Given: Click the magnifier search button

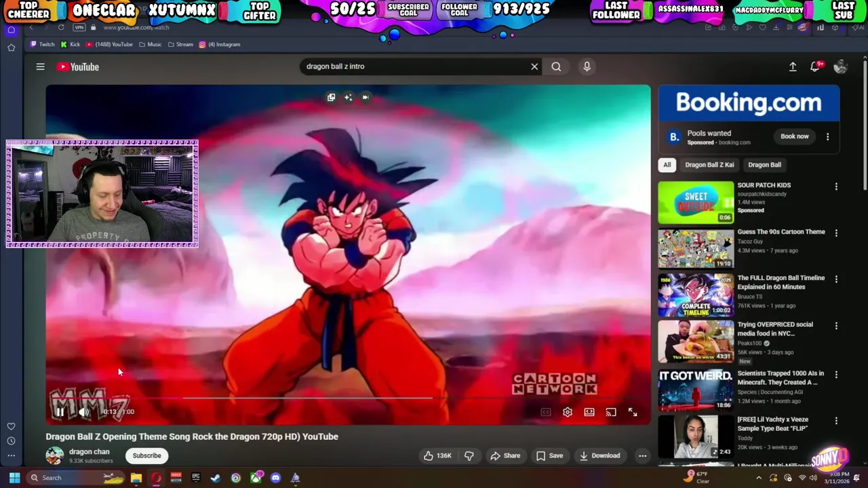Looking at the screenshot, I should click(556, 66).
